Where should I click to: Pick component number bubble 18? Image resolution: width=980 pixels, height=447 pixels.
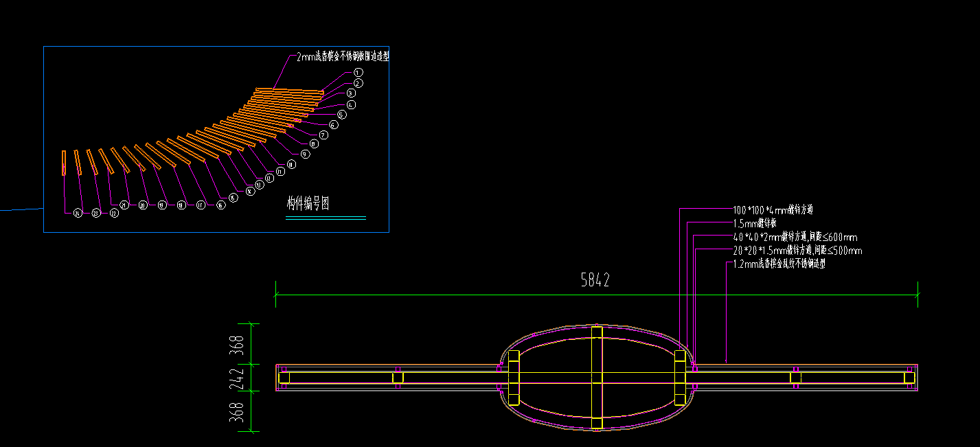point(181,205)
